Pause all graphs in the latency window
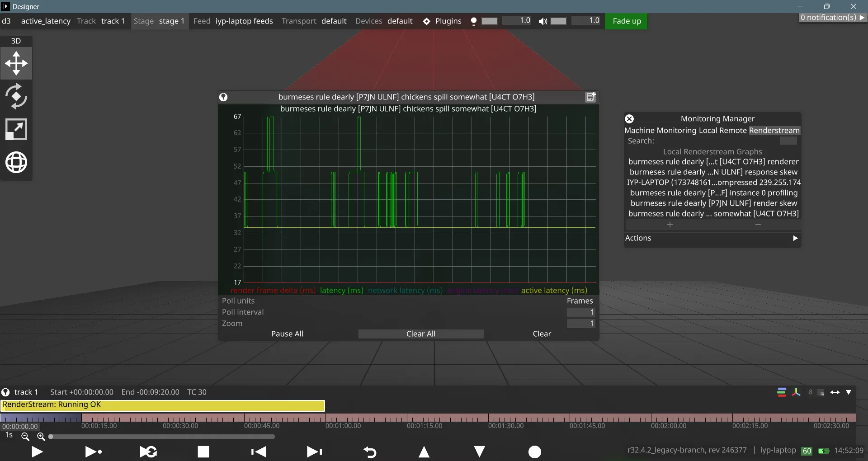The width and height of the screenshot is (868, 461). [x=287, y=334]
